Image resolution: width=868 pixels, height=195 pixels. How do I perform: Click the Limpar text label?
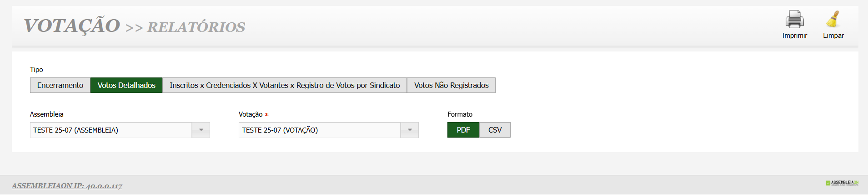pos(833,36)
